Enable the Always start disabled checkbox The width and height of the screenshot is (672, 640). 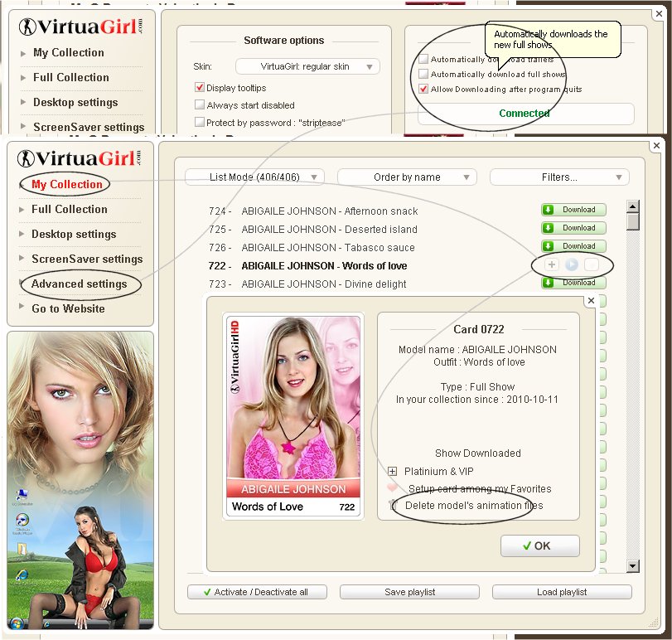coord(200,105)
